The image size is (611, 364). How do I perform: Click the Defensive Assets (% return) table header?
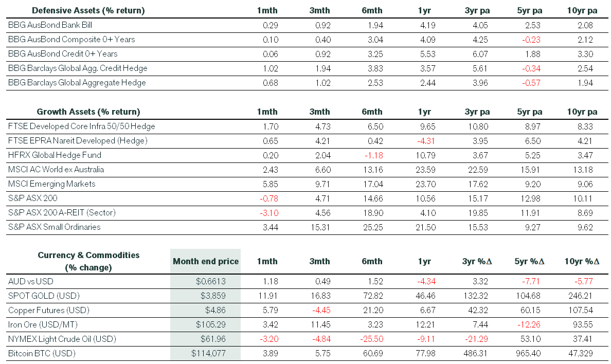click(x=88, y=10)
